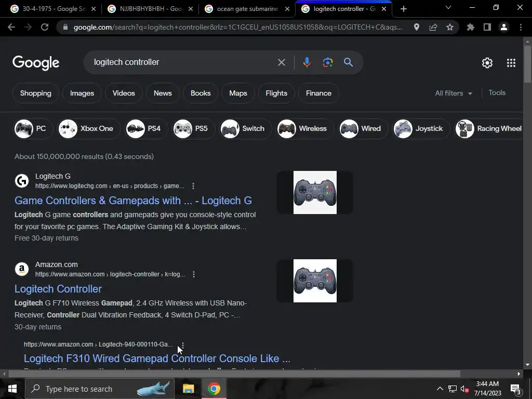This screenshot has width=532, height=399.
Task: Open options for the Logitech G result
Action: click(193, 186)
